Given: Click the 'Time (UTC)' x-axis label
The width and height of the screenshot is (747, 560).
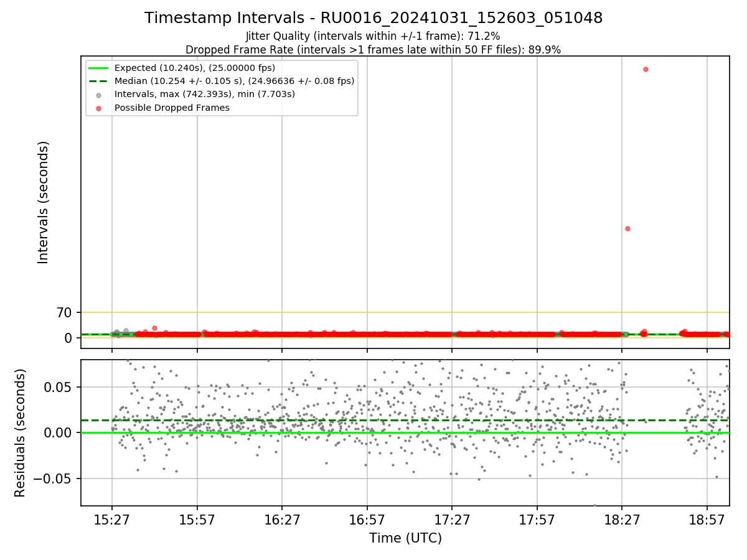Looking at the screenshot, I should pyautogui.click(x=405, y=538).
